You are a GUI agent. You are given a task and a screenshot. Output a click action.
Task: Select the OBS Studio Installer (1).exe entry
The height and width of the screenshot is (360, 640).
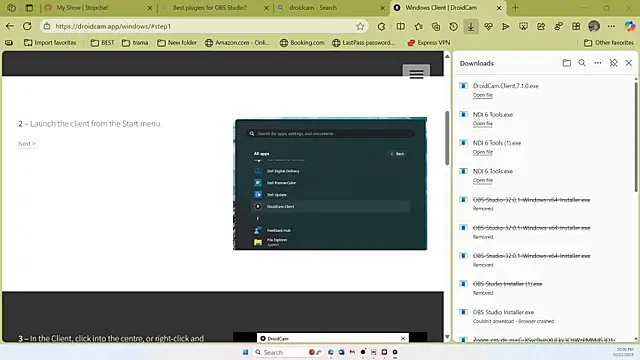pyautogui.click(x=545, y=288)
